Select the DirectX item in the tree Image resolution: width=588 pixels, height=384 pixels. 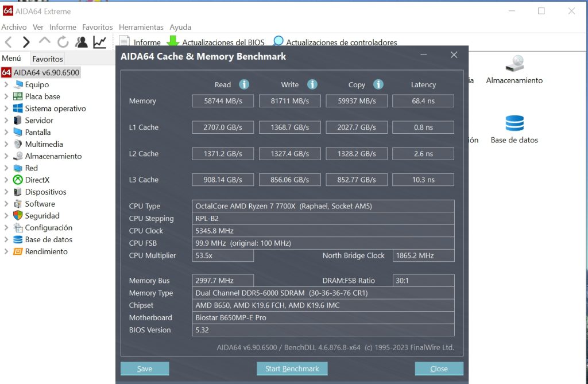pos(37,180)
